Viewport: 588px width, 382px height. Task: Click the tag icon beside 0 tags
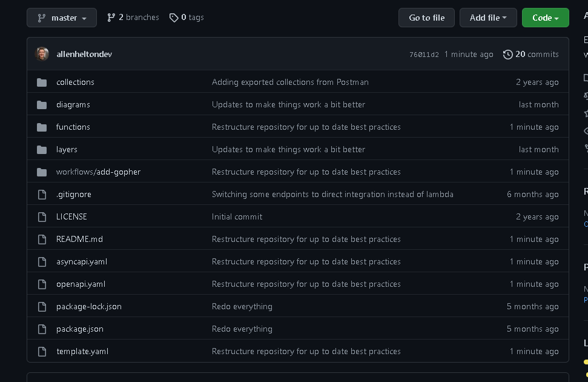[x=174, y=18]
